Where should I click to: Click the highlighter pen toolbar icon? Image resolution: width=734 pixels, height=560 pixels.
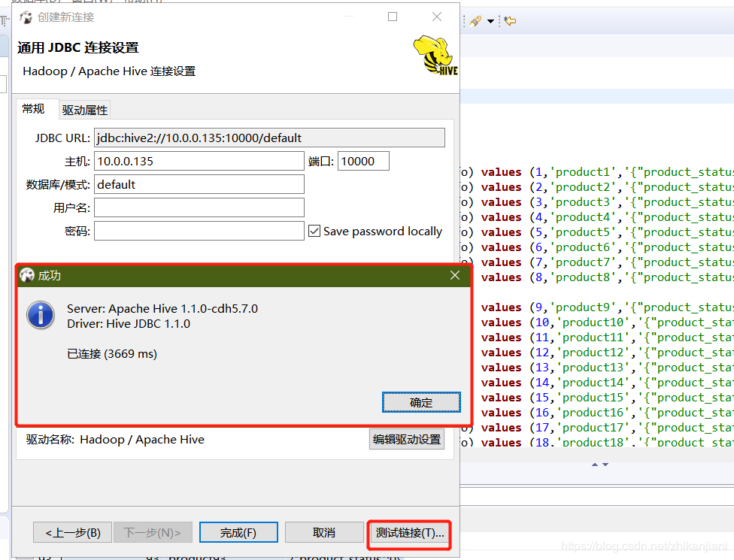pos(475,21)
